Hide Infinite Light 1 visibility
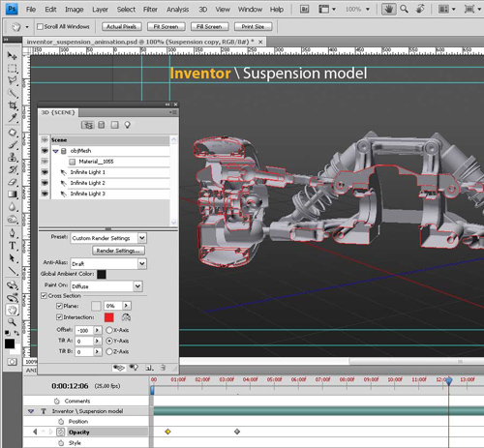 click(45, 172)
